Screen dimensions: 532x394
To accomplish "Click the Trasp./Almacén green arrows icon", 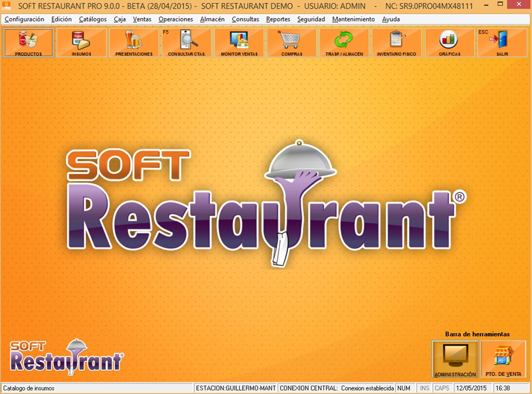I will tap(344, 43).
